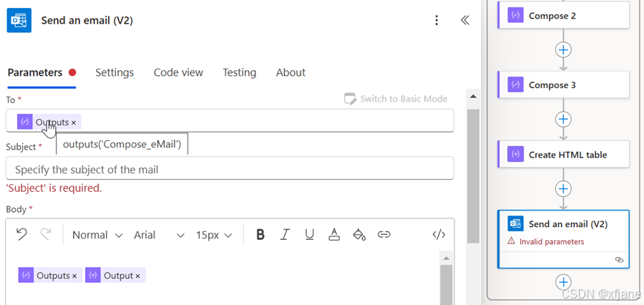Click the Compose 3 icon
This screenshot has width=644, height=305.
click(515, 85)
